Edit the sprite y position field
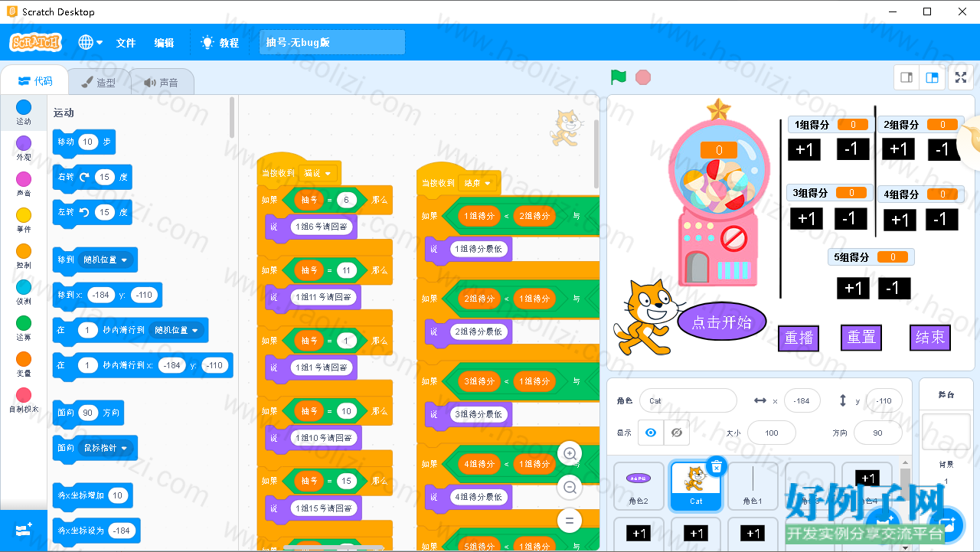Screen dimensions: 980x552 click(884, 400)
